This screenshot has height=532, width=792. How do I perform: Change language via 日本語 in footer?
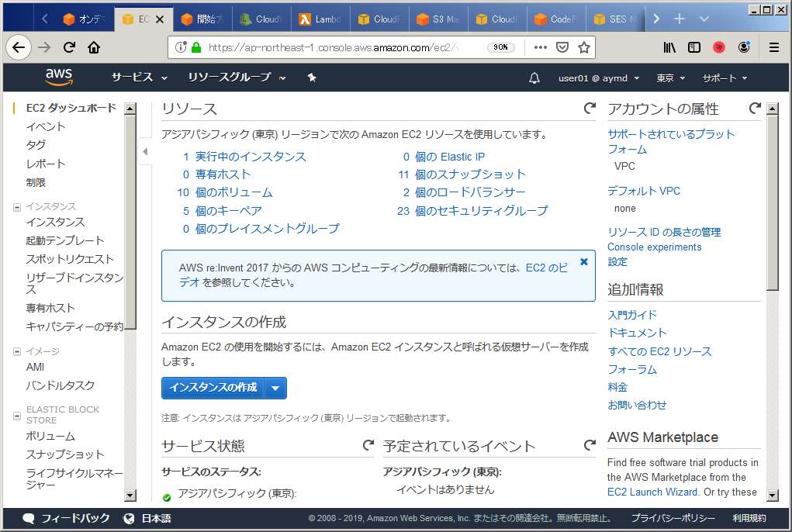[x=147, y=518]
